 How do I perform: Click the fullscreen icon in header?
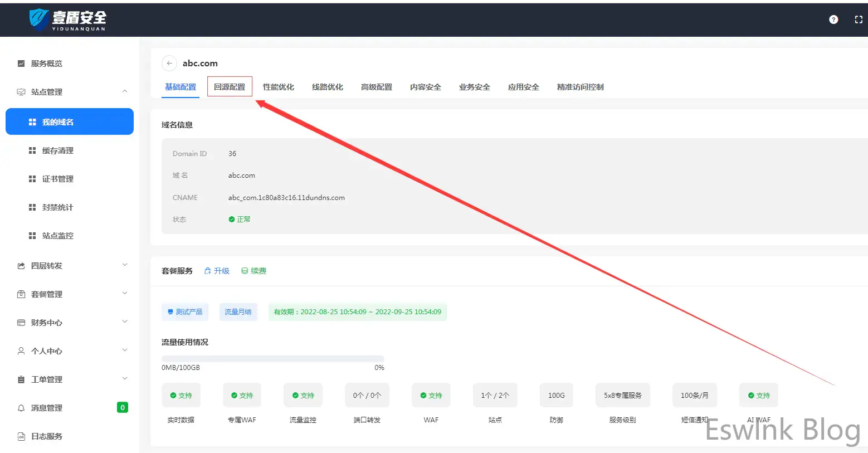(x=858, y=20)
